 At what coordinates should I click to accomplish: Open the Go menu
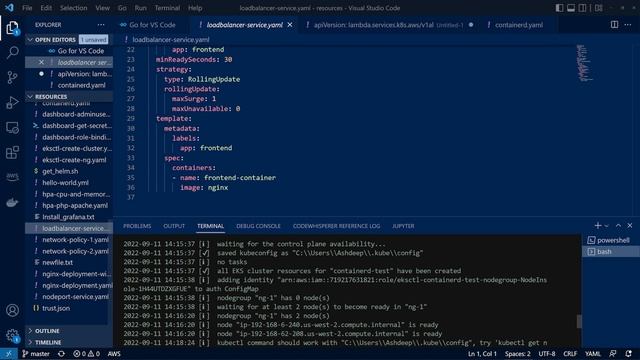[122, 8]
